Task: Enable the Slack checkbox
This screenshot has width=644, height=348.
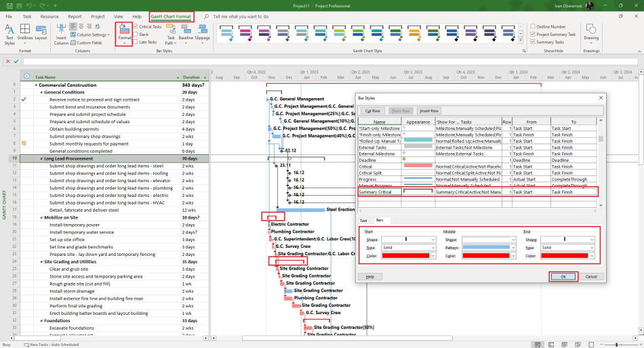Action: click(x=136, y=35)
